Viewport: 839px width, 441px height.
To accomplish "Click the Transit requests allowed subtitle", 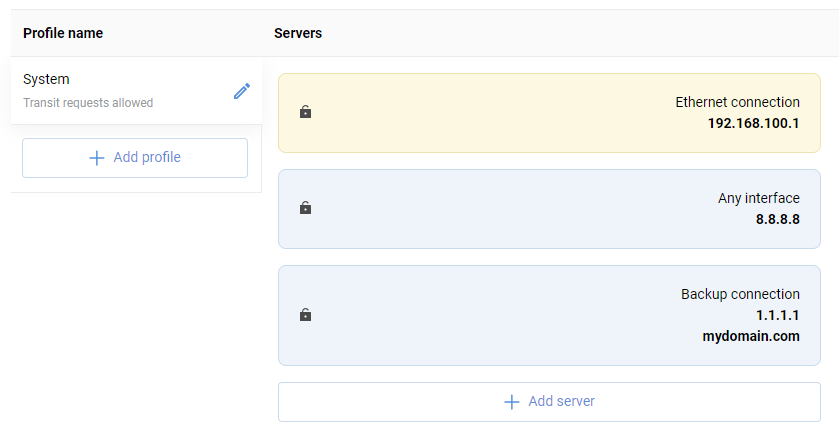I will 88,102.
